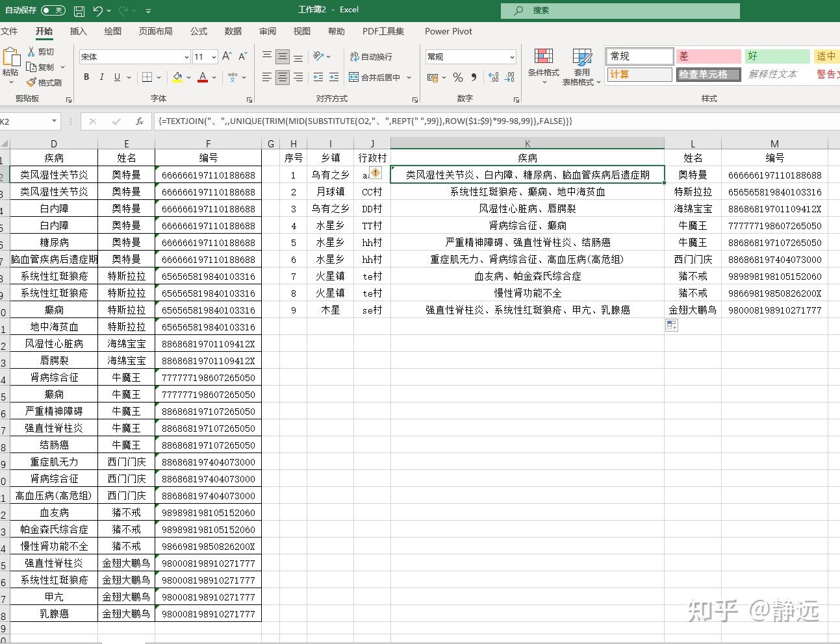Screen dimensions: 840x644
Task: Select bottom align icon
Action: [x=298, y=56]
